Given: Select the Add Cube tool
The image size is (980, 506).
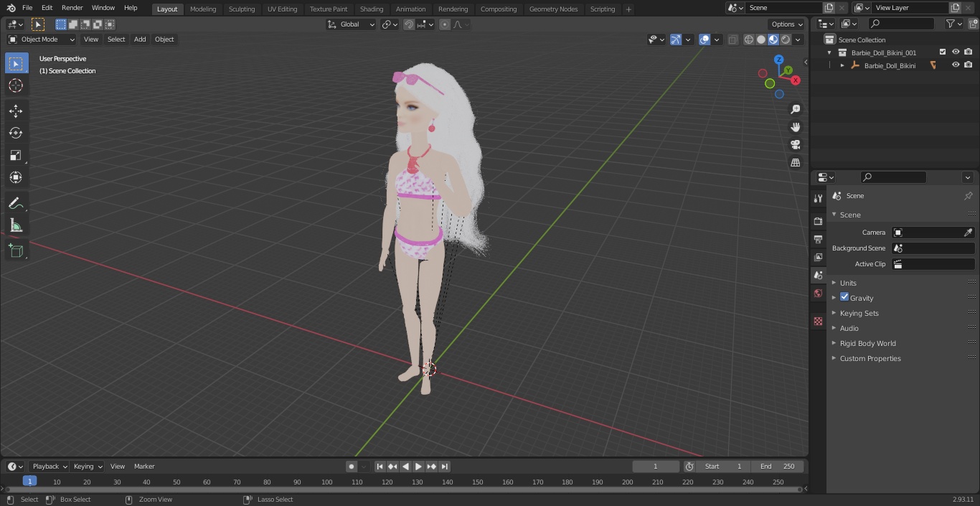Looking at the screenshot, I should (16, 251).
